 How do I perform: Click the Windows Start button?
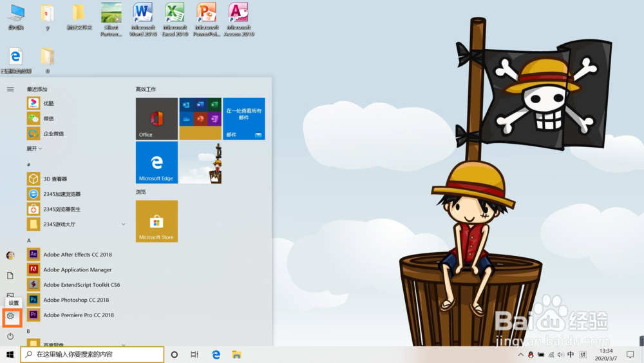pyautogui.click(x=10, y=355)
